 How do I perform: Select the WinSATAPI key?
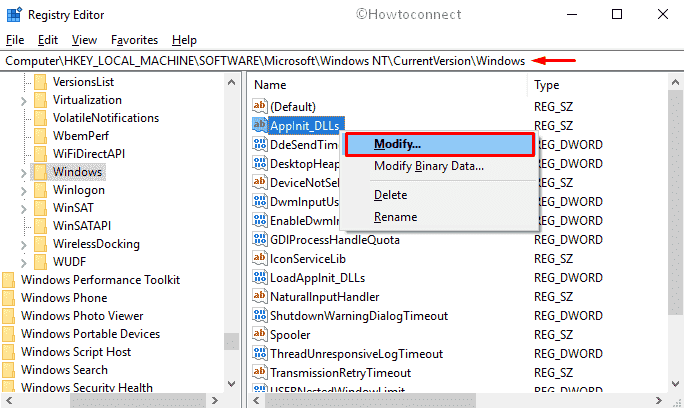(x=82, y=226)
